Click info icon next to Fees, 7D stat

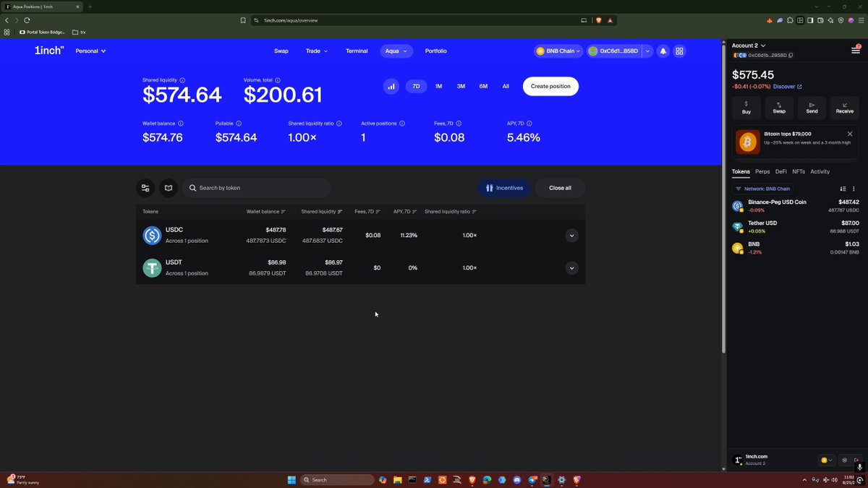tap(459, 124)
